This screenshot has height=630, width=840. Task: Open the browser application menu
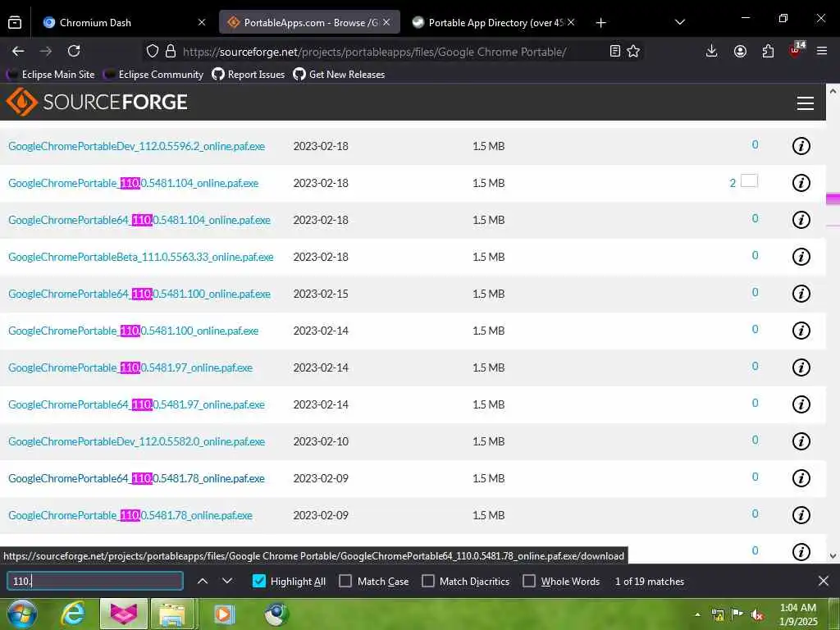[x=822, y=51]
